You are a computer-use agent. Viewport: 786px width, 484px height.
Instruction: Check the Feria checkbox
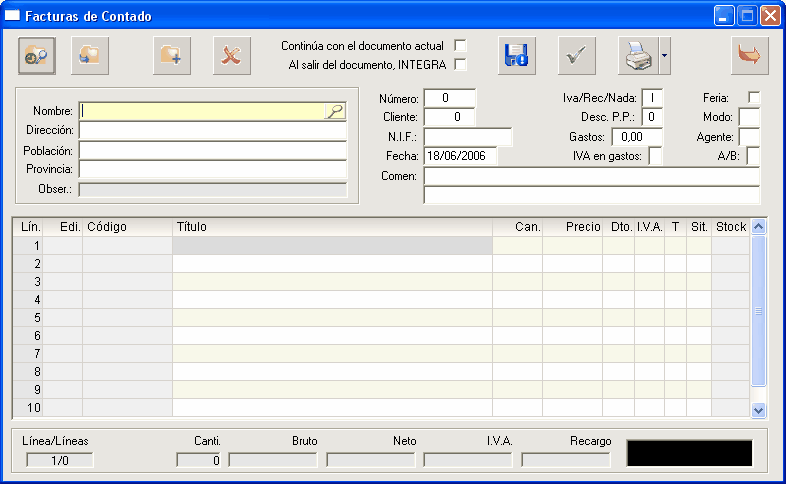(x=753, y=97)
